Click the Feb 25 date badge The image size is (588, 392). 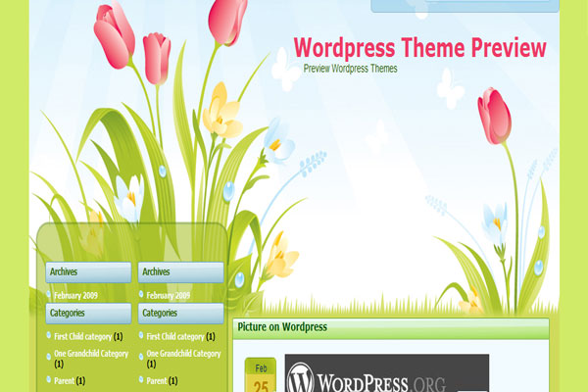261,374
